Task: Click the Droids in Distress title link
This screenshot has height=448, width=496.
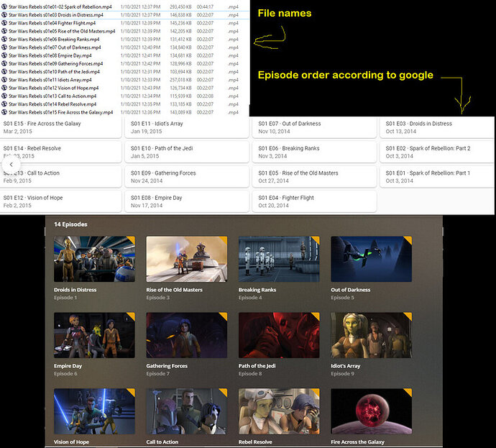Action: [75, 290]
